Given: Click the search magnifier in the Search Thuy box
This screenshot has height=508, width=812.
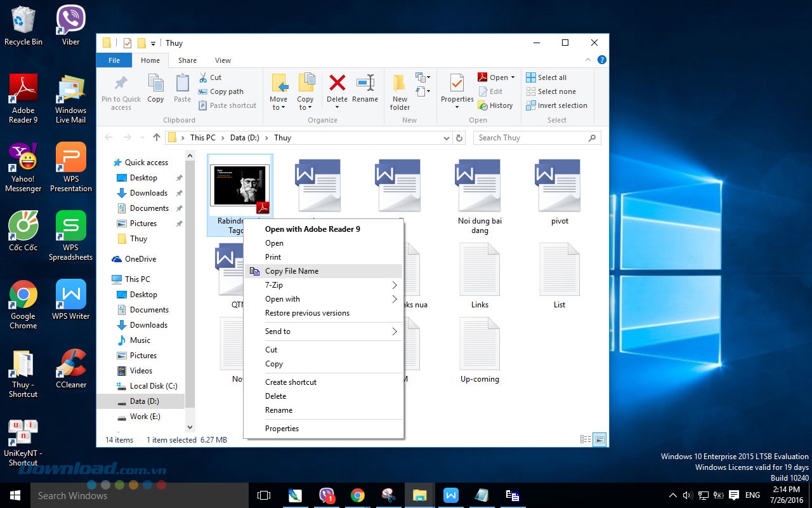Looking at the screenshot, I should [591, 137].
